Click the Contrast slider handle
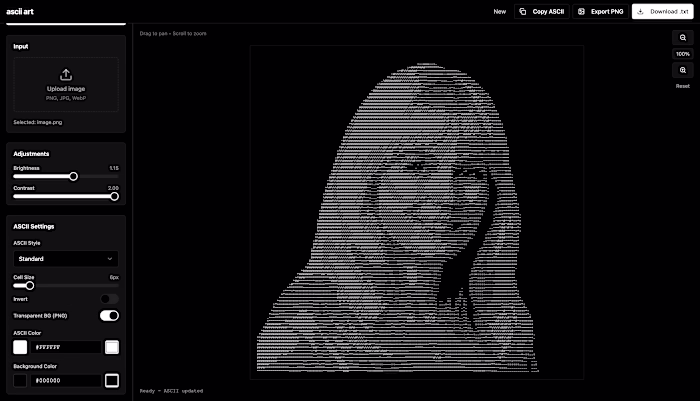 (114, 196)
